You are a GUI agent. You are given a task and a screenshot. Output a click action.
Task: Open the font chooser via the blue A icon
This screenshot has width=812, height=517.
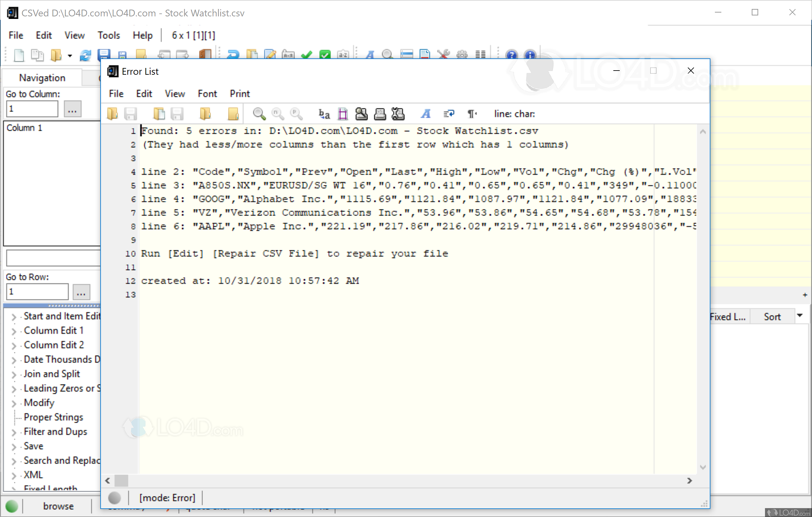pyautogui.click(x=426, y=114)
